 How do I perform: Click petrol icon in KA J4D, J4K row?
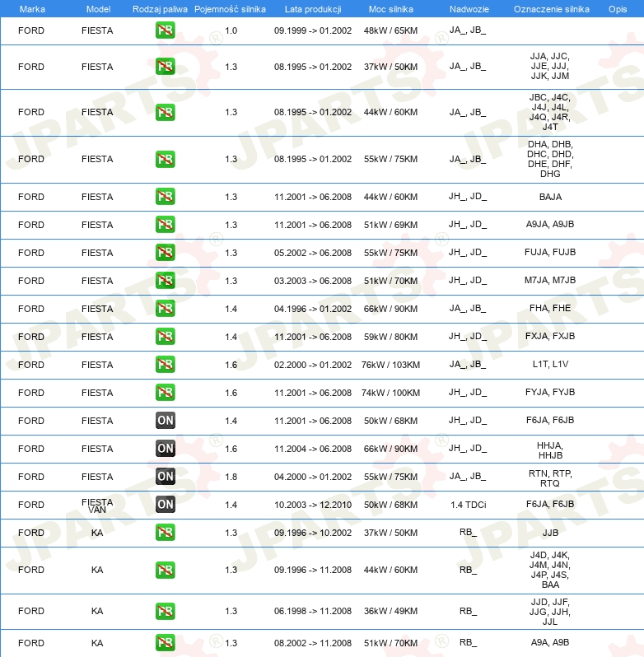pyautogui.click(x=165, y=570)
